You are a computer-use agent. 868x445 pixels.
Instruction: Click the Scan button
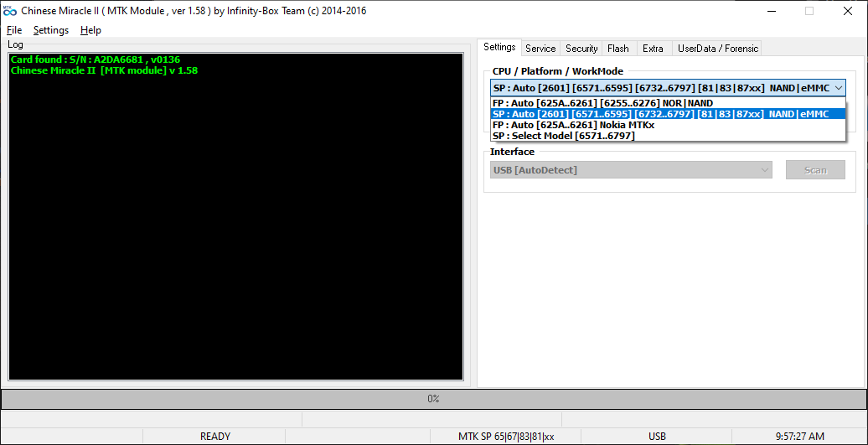tap(815, 170)
